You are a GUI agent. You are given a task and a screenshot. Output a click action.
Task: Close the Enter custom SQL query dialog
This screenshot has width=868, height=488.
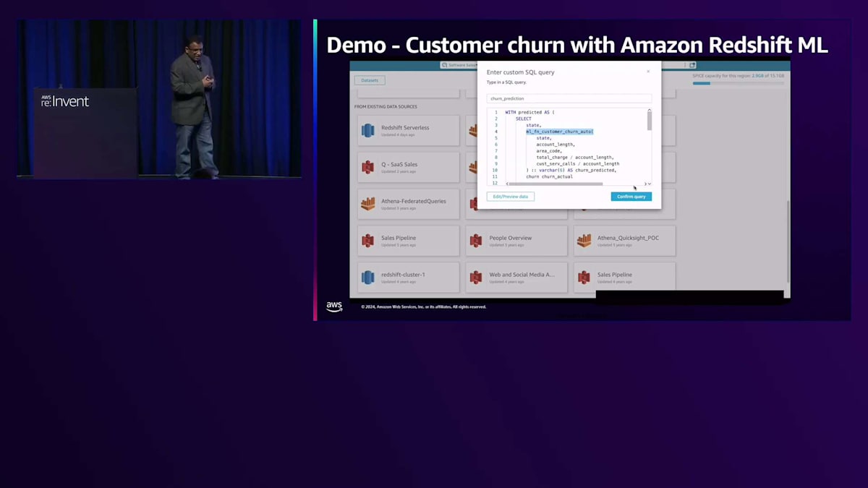648,72
